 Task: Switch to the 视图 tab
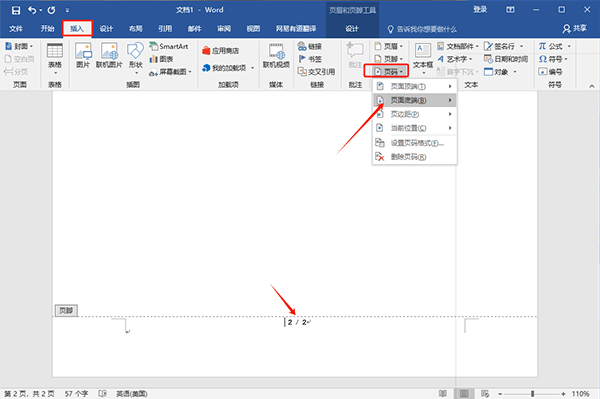(x=253, y=29)
